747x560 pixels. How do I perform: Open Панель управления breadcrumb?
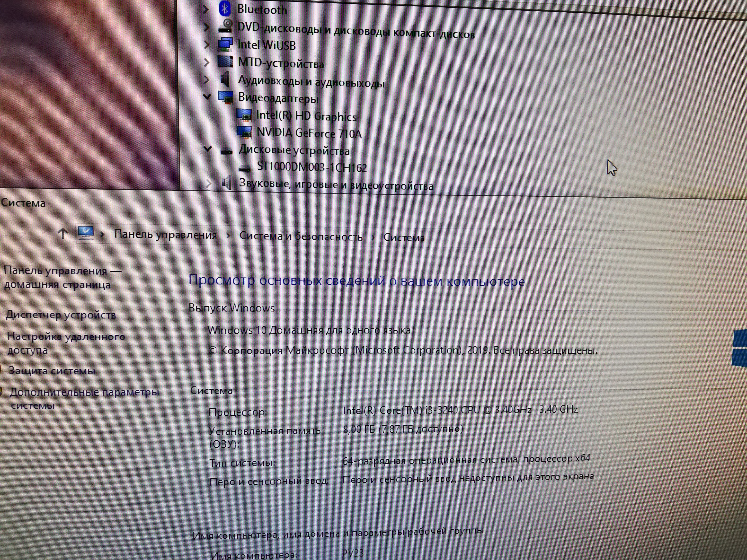click(x=165, y=235)
